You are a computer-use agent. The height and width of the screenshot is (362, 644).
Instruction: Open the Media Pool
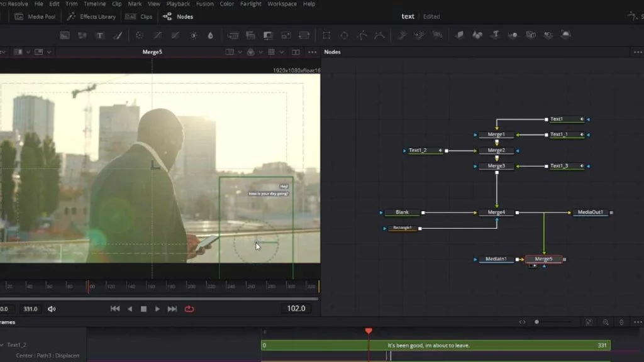[x=36, y=16]
